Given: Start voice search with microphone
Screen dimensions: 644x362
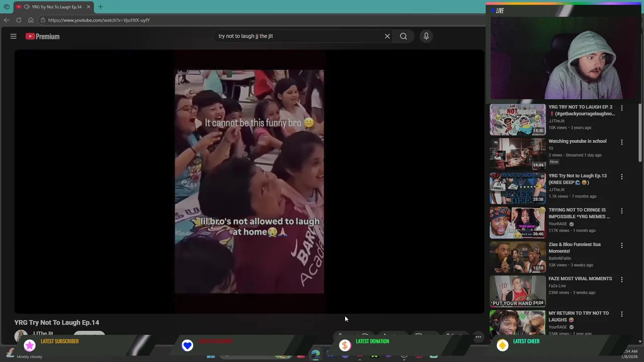Looking at the screenshot, I should 426,36.
